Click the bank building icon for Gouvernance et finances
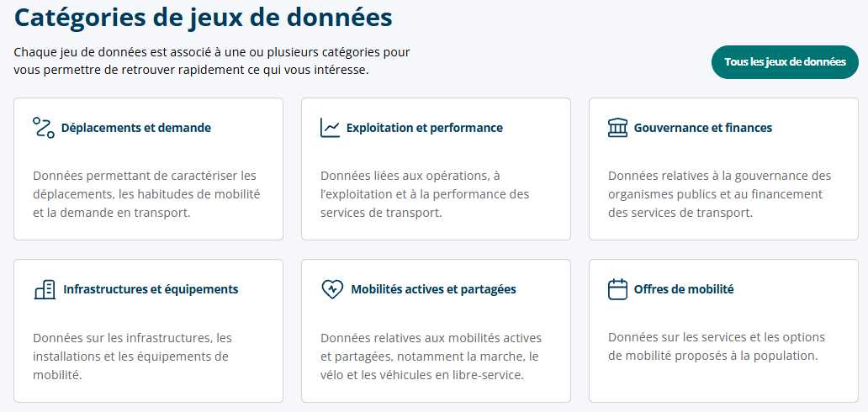This screenshot has height=412, width=868. point(617,128)
